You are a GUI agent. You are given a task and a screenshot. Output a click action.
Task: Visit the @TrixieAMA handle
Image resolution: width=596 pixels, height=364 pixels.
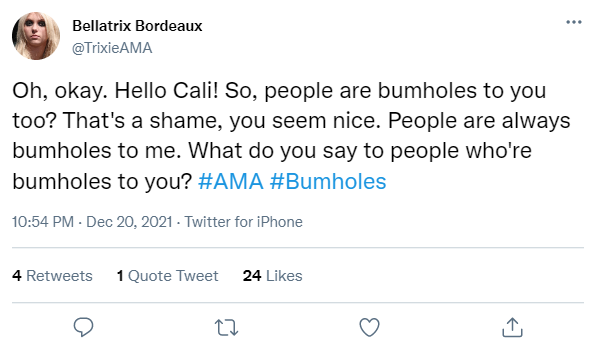[112, 48]
